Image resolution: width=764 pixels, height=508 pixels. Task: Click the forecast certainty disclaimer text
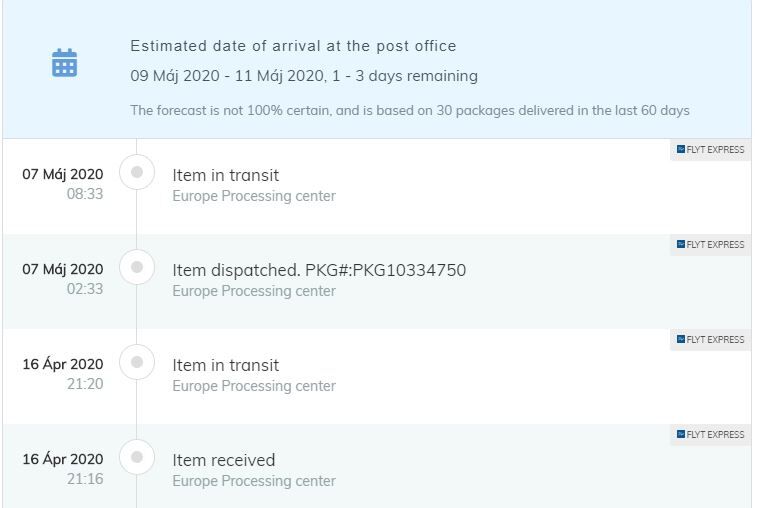tap(410, 111)
